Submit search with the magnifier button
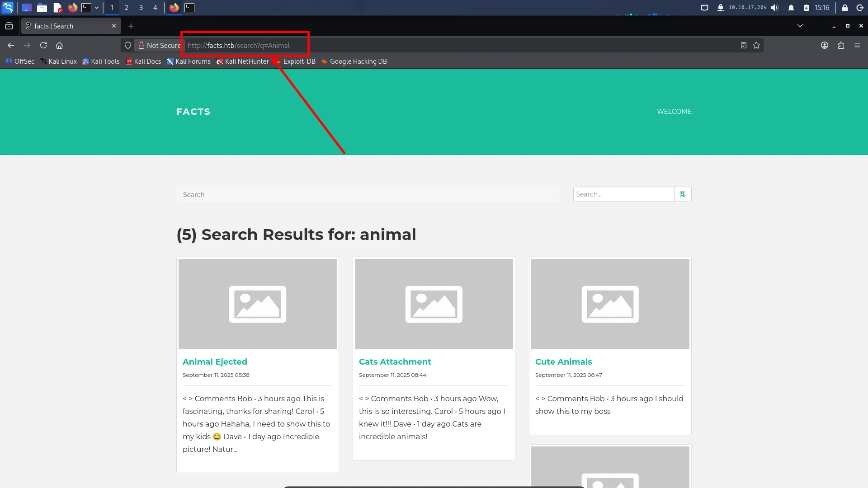The image size is (868, 488). [683, 194]
